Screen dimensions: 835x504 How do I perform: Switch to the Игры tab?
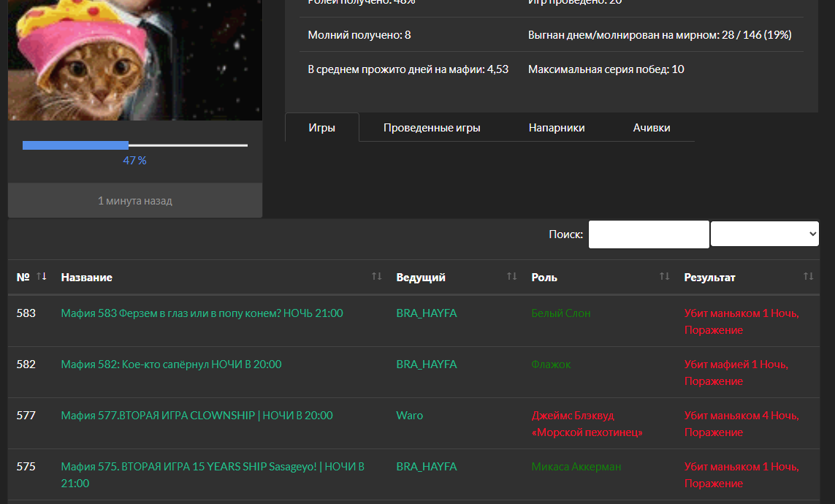pos(322,128)
